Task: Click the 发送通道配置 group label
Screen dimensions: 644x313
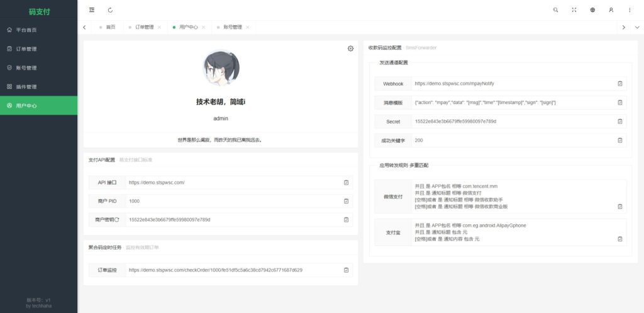Action: pyautogui.click(x=394, y=63)
